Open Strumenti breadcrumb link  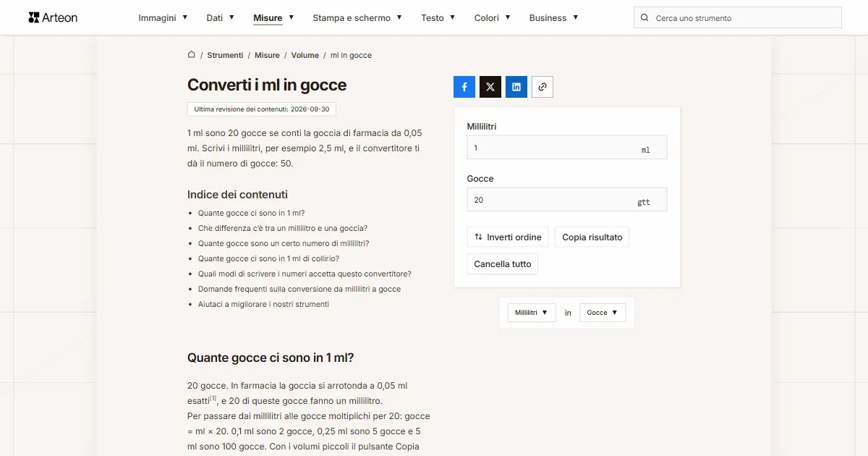[x=225, y=55]
